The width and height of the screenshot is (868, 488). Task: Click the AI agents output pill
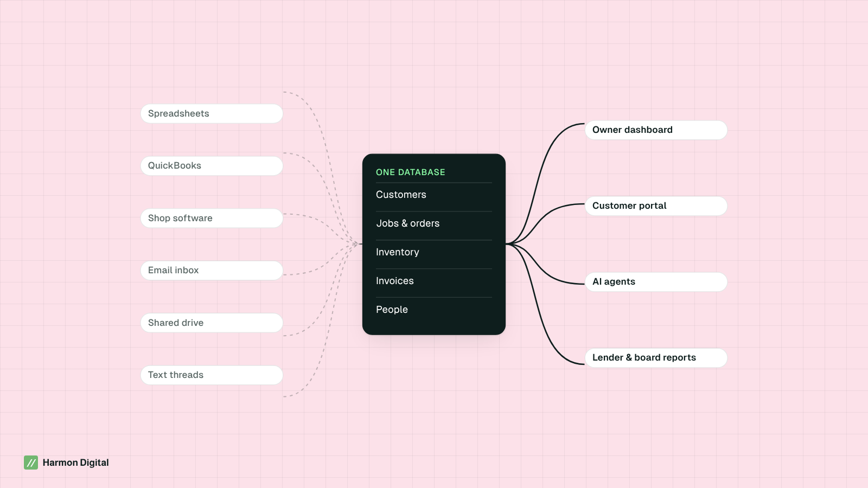tap(656, 282)
